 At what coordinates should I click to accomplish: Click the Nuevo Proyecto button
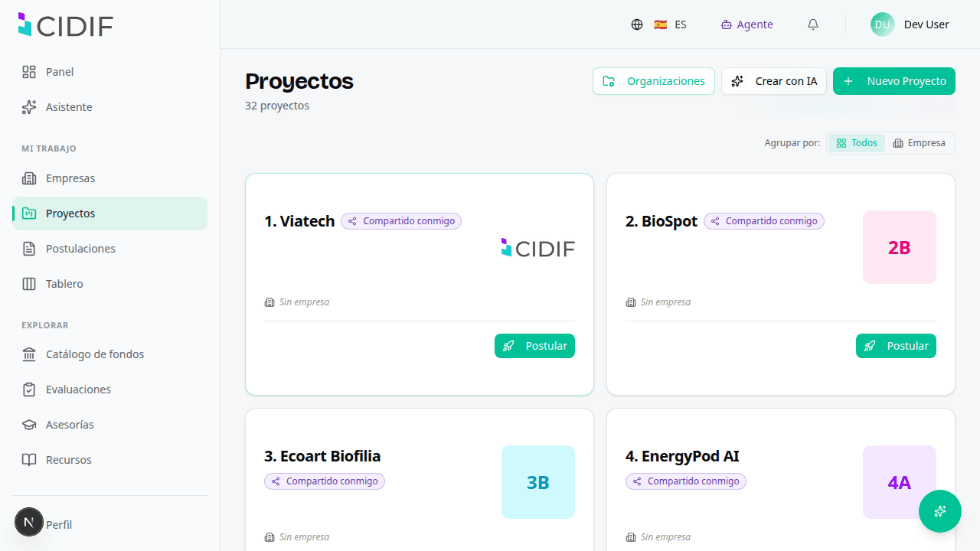pos(894,81)
